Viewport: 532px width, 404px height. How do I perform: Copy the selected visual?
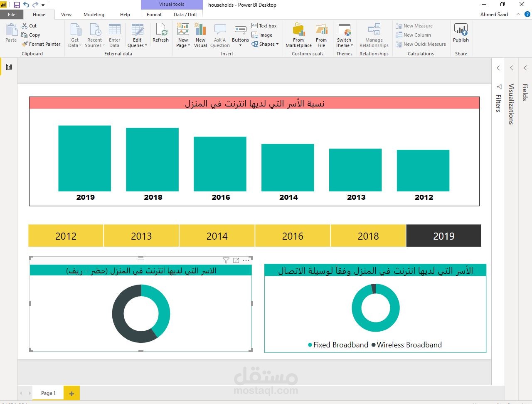point(31,35)
